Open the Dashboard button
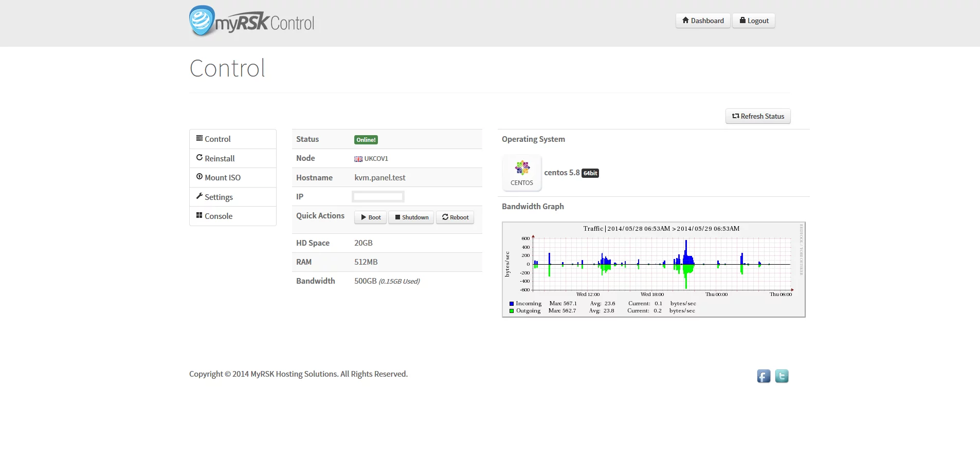The height and width of the screenshot is (462, 980). [x=703, y=21]
